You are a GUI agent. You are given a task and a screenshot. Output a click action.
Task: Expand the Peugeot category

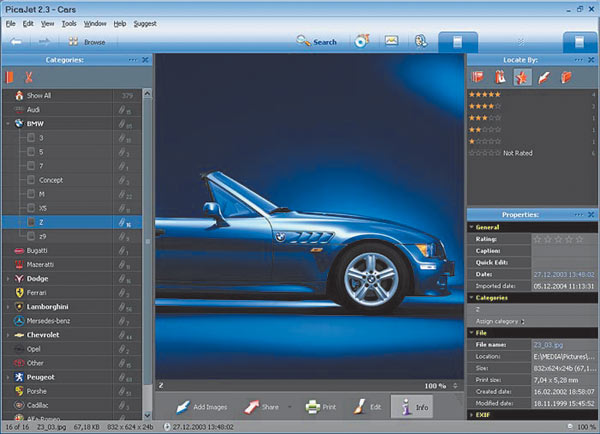(8, 377)
